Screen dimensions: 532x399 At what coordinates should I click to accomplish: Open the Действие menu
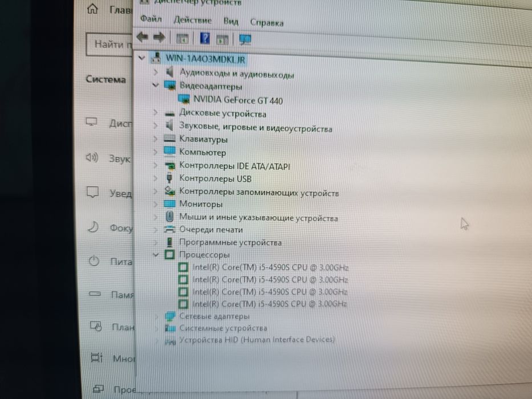192,21
